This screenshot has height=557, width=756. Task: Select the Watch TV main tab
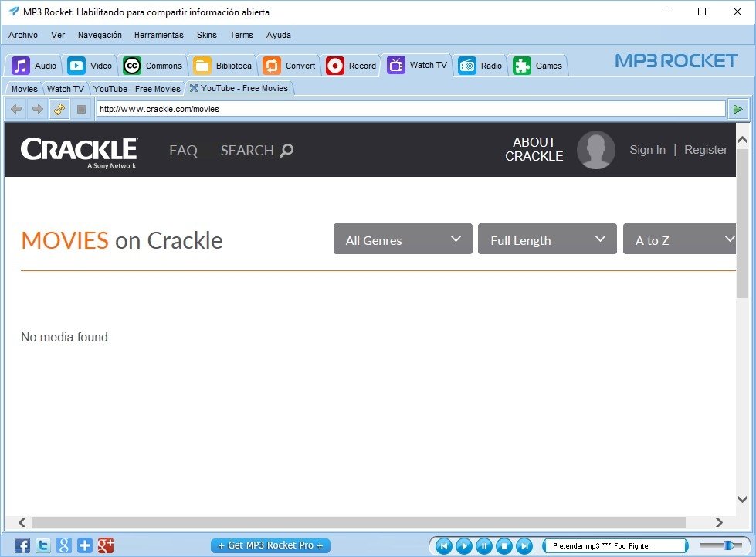418,65
